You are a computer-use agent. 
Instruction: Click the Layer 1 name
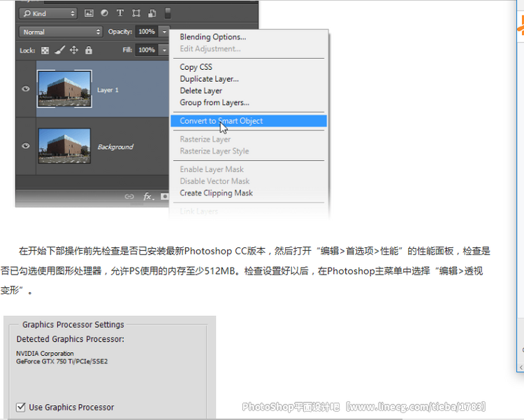pyautogui.click(x=108, y=90)
